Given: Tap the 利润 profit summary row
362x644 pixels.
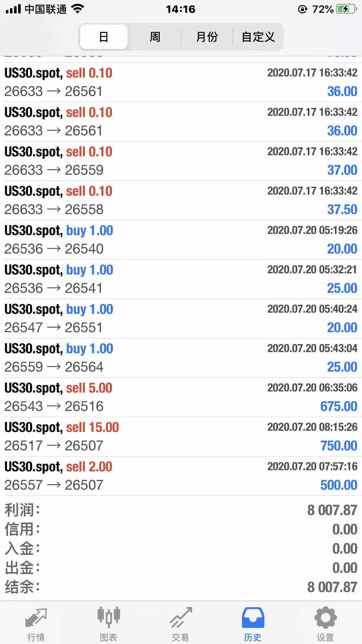Looking at the screenshot, I should pos(181,510).
